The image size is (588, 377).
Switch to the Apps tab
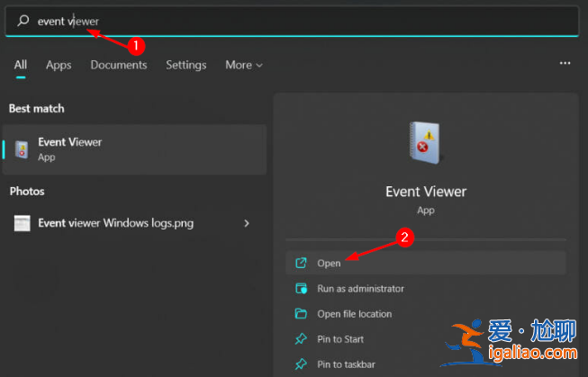click(x=59, y=65)
